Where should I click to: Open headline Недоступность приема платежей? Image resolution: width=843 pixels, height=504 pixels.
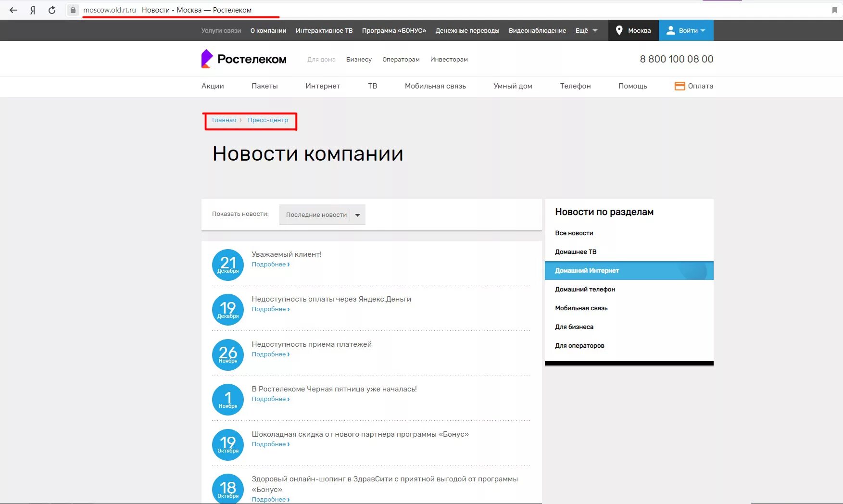point(312,344)
